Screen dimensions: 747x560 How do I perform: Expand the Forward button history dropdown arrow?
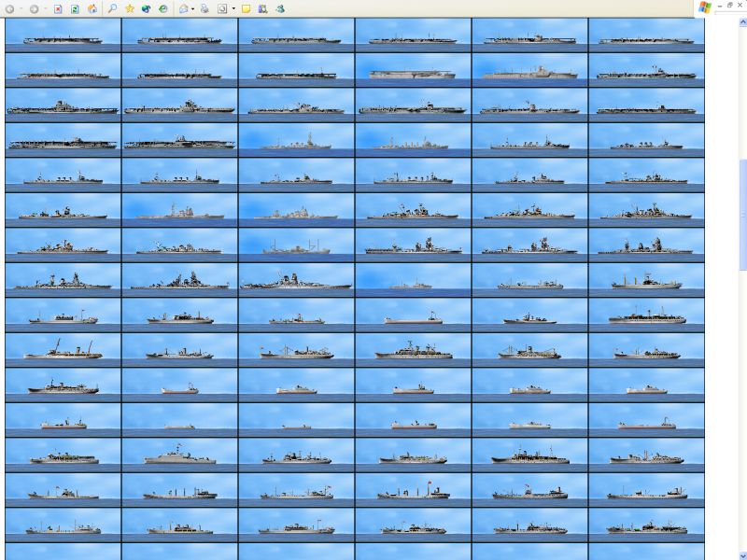point(45,9)
